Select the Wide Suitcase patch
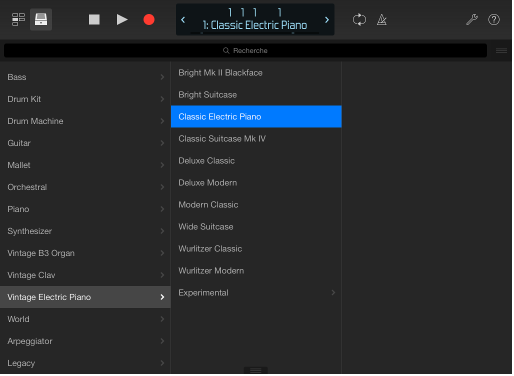 point(256,227)
